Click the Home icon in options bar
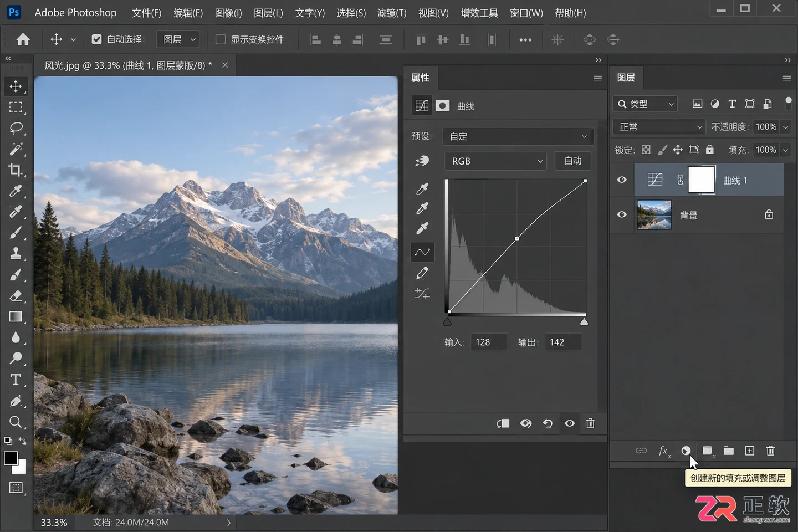This screenshot has height=532, width=798. coord(23,39)
